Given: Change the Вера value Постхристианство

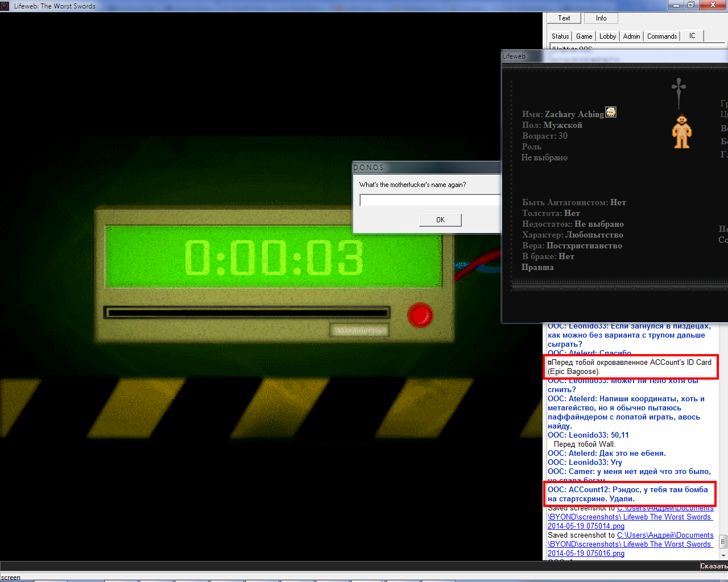Looking at the screenshot, I should click(584, 246).
